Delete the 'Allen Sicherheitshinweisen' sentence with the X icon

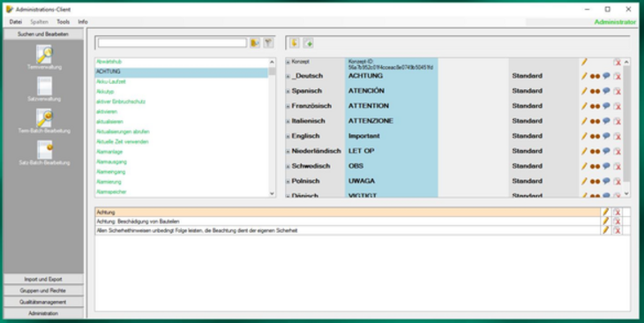tap(617, 230)
